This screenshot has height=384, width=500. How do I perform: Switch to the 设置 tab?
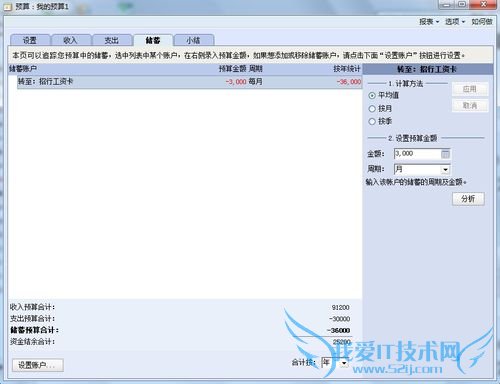pos(30,40)
